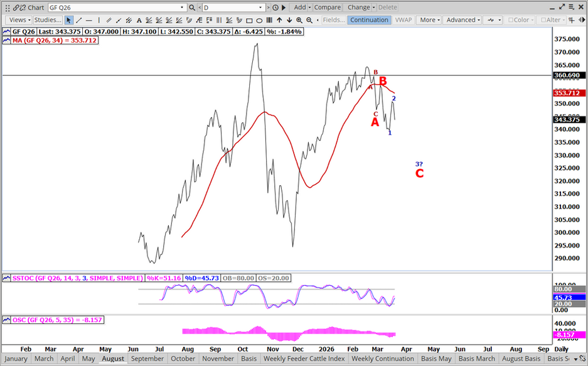The image size is (588, 366).
Task: Toggle the Continuation button
Action: [370, 20]
